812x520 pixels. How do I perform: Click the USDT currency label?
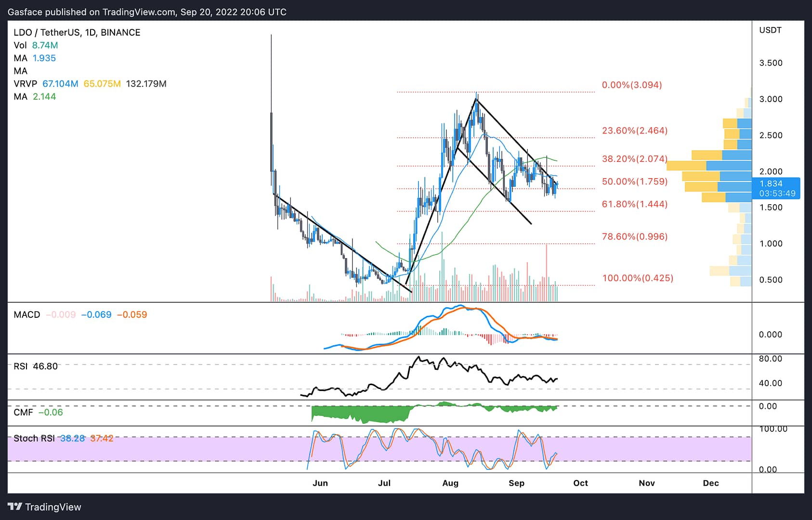coord(770,30)
